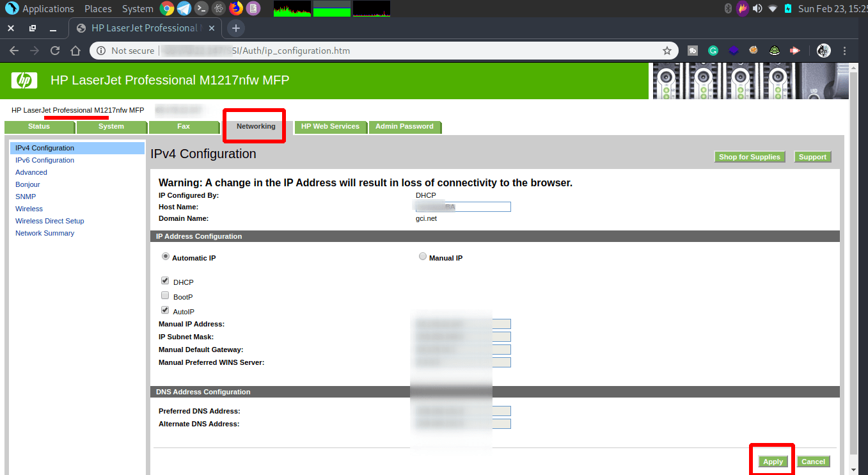
Task: Click Shop for Supplies
Action: 750,157
